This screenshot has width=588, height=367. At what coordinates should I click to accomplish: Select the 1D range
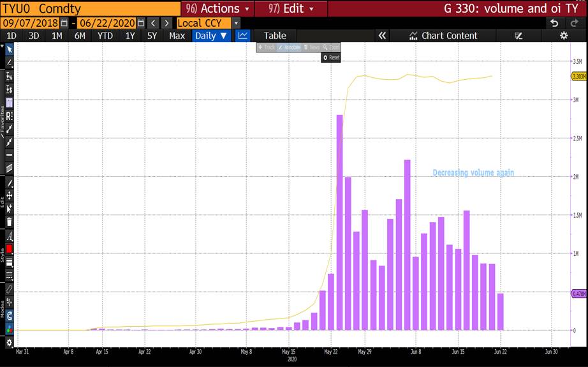point(11,36)
